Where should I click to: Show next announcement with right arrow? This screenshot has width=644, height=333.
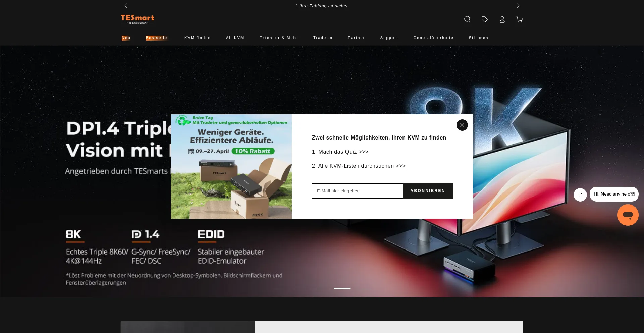tap(518, 6)
